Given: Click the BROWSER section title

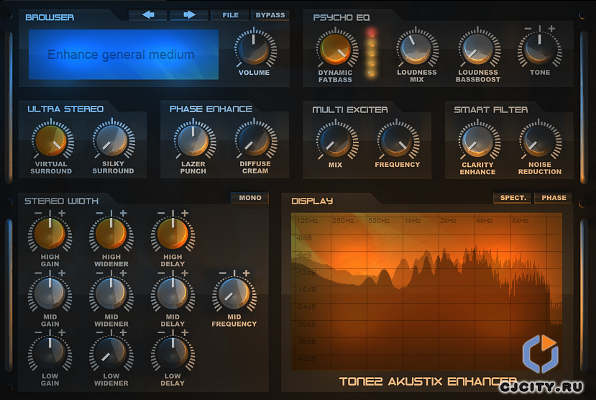Looking at the screenshot, I should (x=49, y=17).
